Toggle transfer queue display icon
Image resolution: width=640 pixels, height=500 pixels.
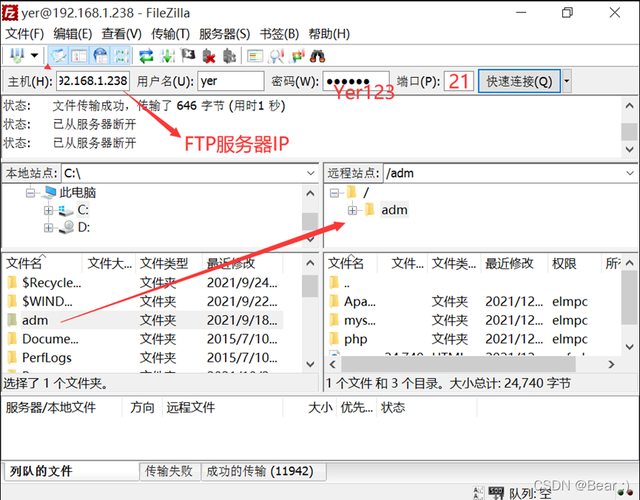click(x=122, y=56)
